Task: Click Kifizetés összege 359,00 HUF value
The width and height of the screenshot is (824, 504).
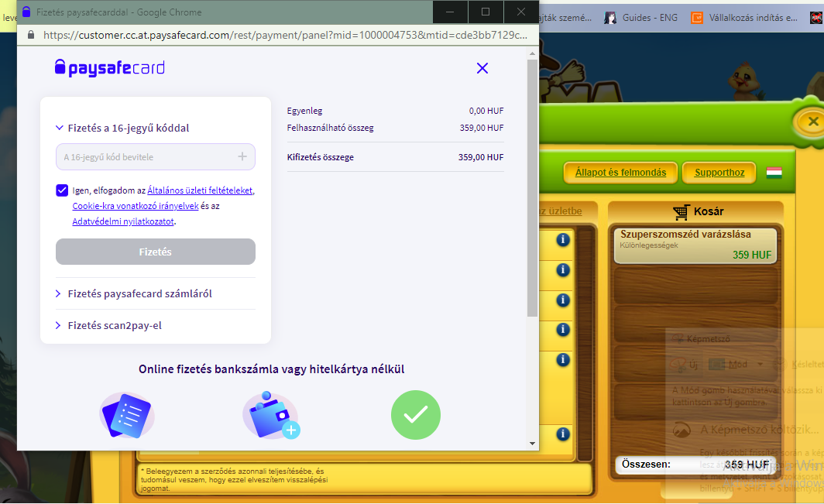Action: (481, 157)
